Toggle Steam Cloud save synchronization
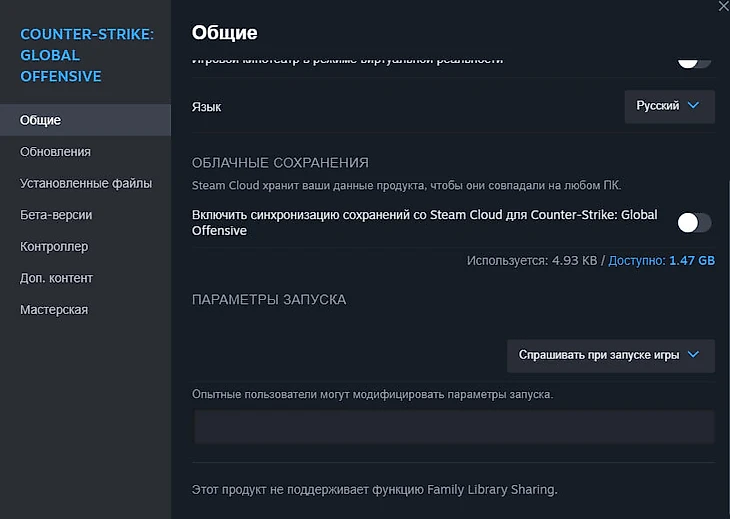Viewport: 730px width, 519px height. pos(694,222)
